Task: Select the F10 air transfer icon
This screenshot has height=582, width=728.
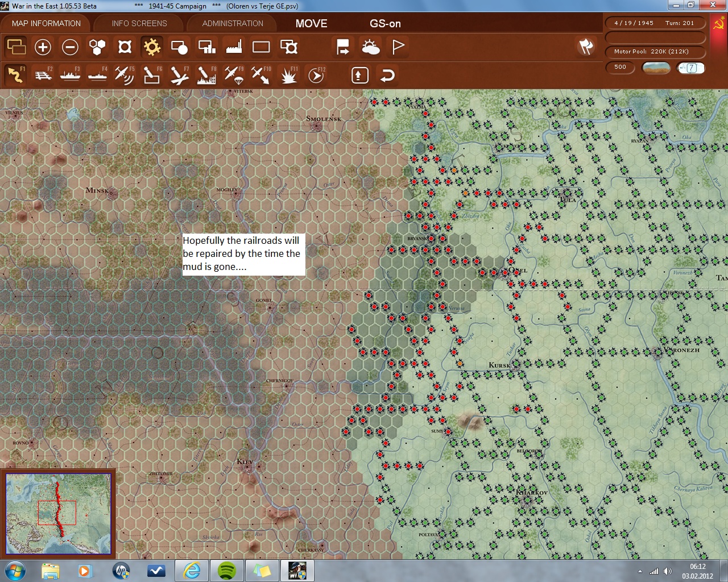Action: click(x=261, y=74)
